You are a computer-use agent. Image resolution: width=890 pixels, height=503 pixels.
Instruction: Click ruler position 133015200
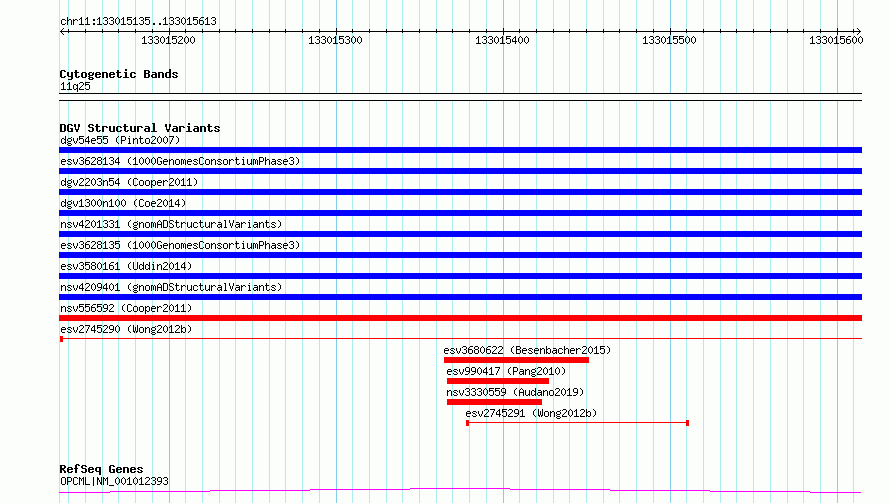(168, 40)
